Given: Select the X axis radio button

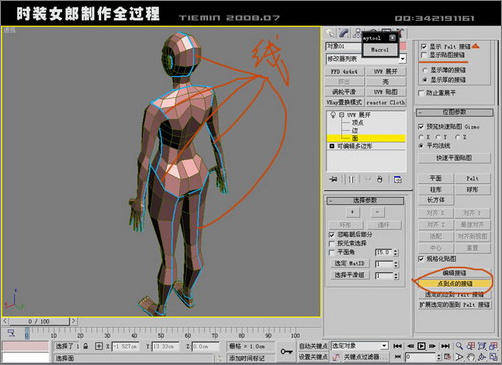Looking at the screenshot, I should point(421,137).
